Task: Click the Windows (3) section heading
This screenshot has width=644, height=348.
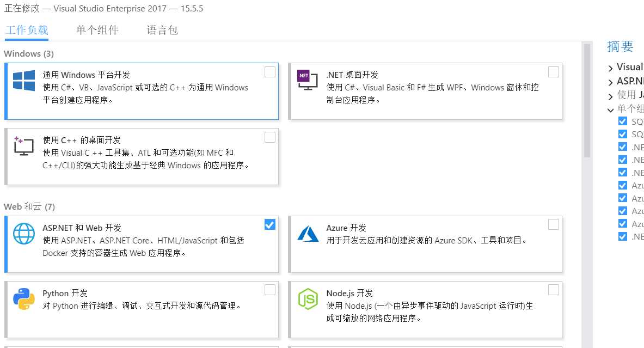Action: 29,53
